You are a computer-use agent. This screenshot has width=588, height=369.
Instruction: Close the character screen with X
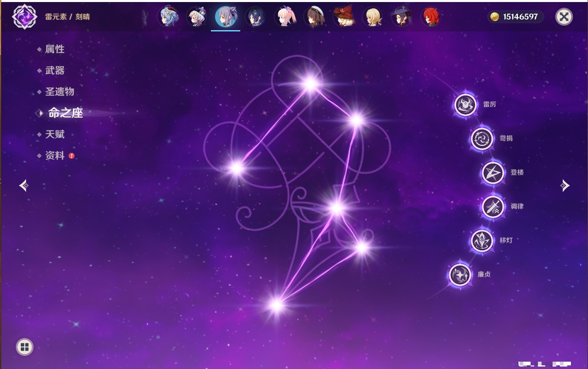pos(564,17)
